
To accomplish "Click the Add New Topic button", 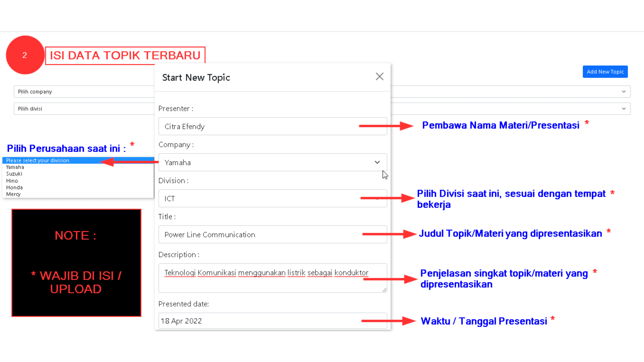I will click(x=605, y=72).
